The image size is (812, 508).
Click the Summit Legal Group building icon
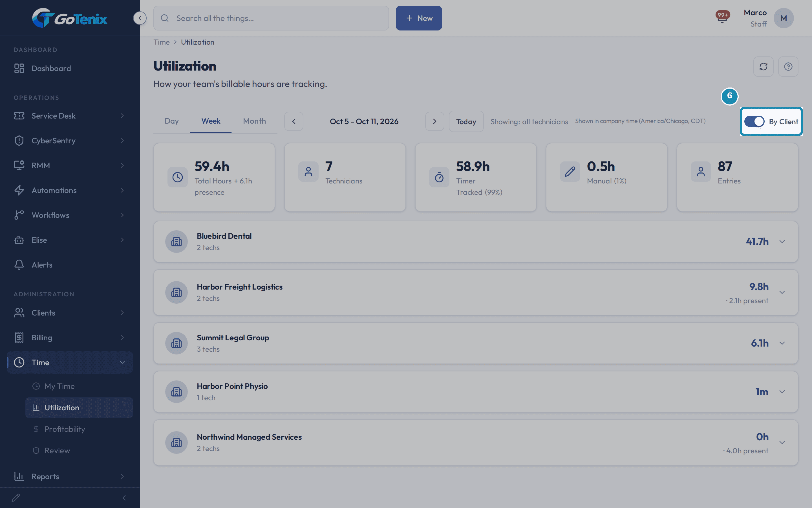176,343
